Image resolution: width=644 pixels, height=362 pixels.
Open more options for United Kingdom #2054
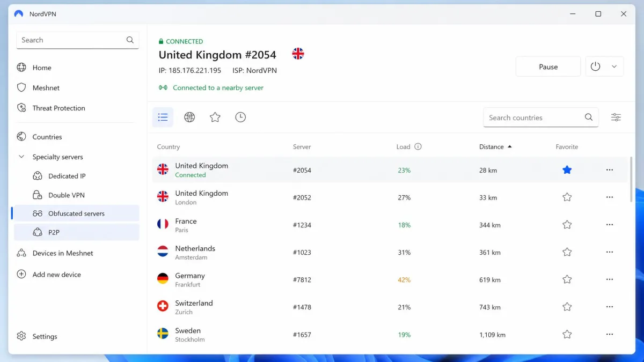pos(609,170)
